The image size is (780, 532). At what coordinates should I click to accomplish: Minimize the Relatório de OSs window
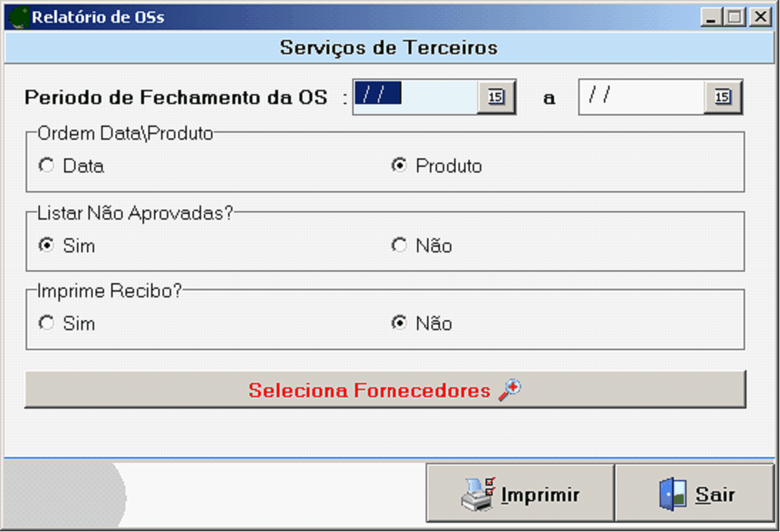[x=709, y=17]
